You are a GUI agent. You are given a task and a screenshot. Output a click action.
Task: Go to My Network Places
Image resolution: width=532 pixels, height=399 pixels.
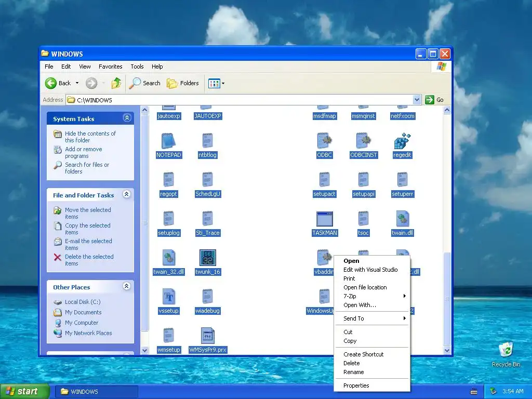(x=88, y=333)
